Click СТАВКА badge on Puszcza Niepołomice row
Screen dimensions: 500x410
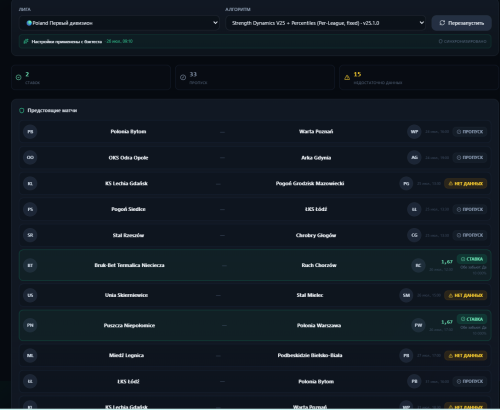pyautogui.click(x=472, y=319)
